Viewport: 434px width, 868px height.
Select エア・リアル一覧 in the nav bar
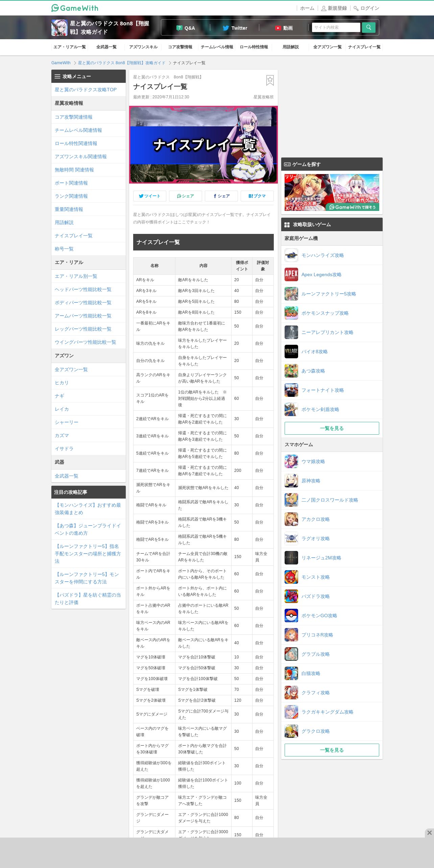pyautogui.click(x=70, y=47)
